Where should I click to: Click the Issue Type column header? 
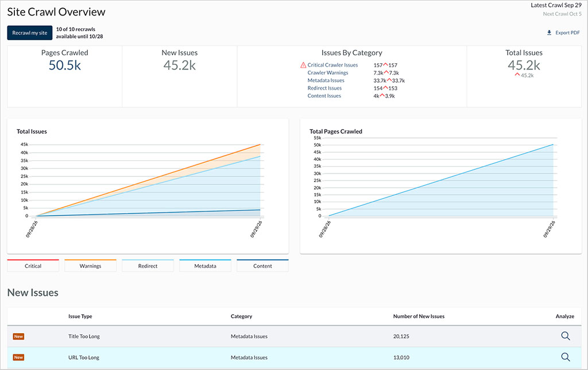[80, 317]
